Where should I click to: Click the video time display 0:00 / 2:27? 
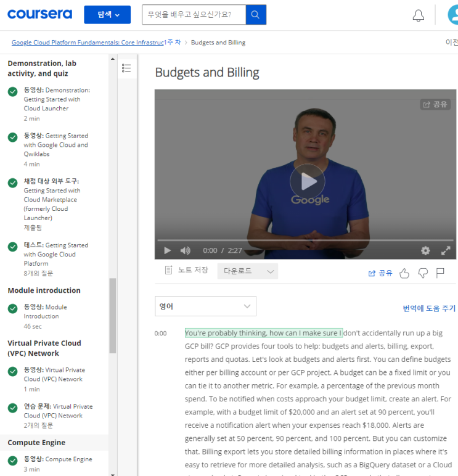coord(223,250)
